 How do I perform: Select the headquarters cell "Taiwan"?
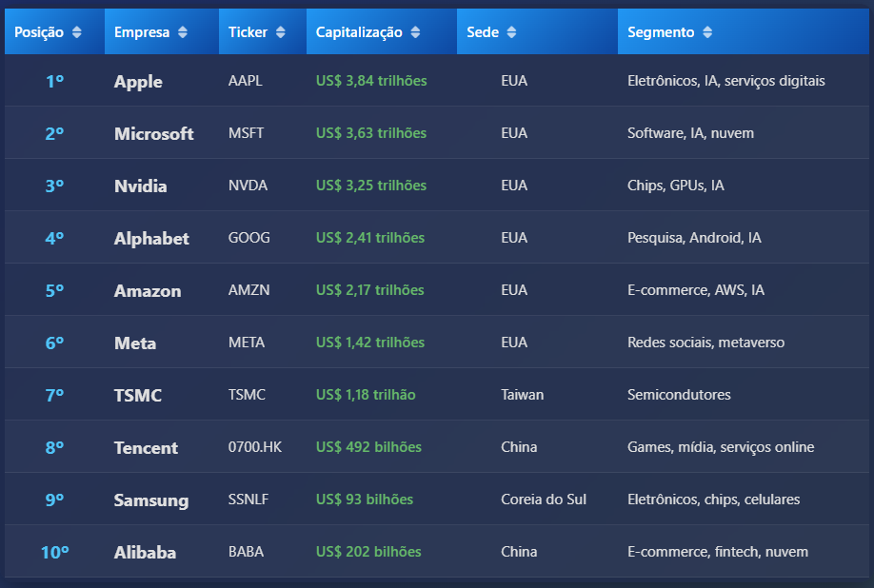523,395
